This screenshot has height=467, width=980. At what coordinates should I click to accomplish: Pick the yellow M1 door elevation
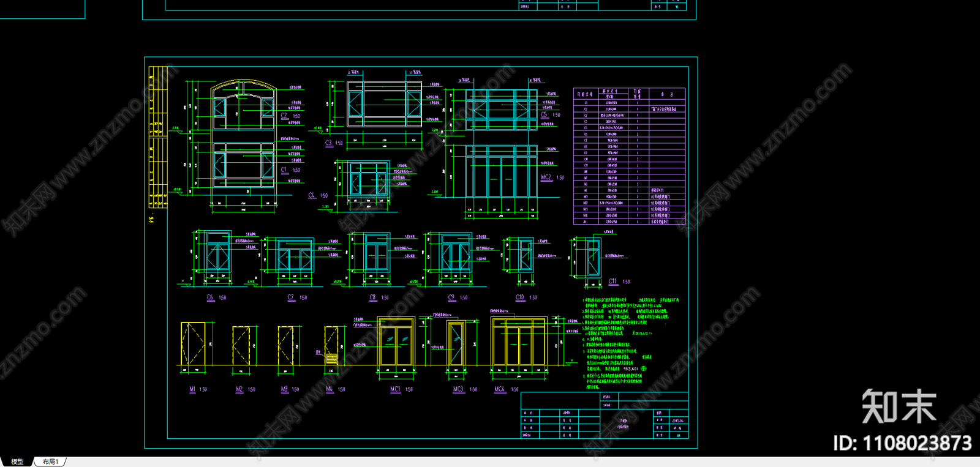pyautogui.click(x=193, y=344)
